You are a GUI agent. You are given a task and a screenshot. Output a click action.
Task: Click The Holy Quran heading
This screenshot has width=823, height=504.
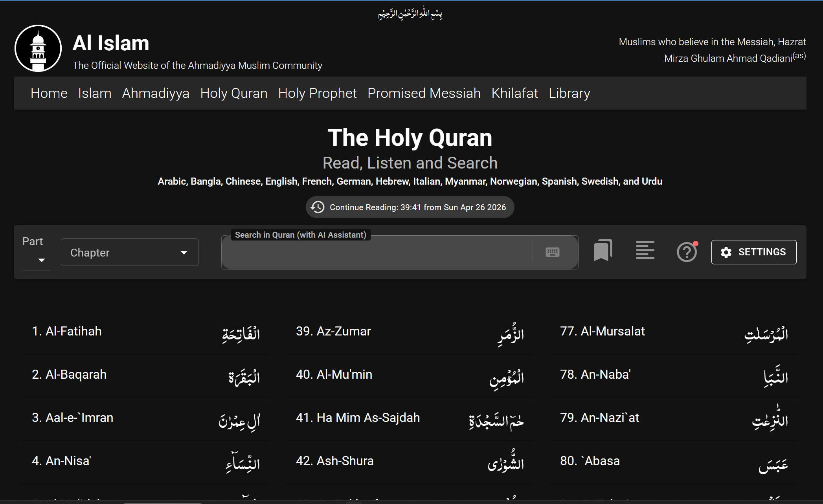pos(410,138)
